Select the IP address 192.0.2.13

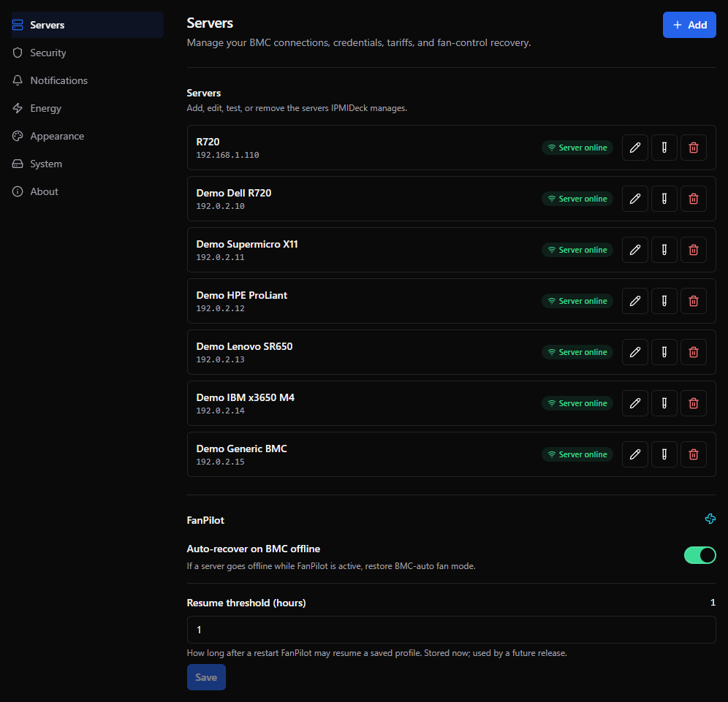(220, 359)
